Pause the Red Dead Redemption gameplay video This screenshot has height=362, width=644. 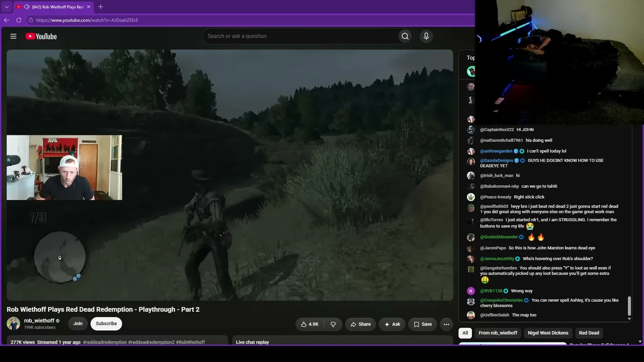click(230, 175)
